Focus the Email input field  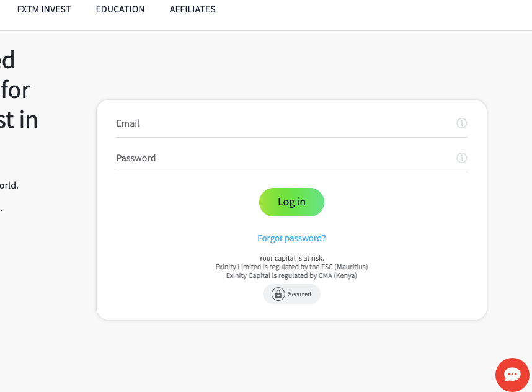[291, 123]
